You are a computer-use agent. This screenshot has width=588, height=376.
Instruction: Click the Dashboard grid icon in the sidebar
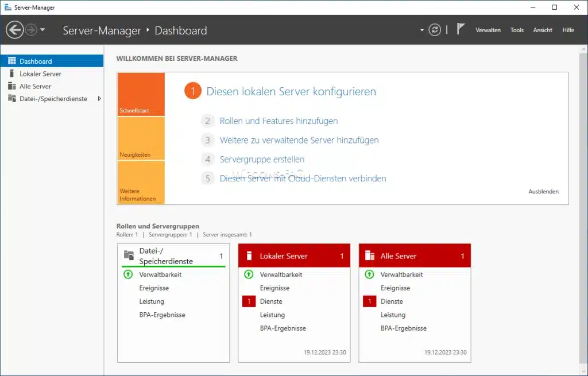click(x=13, y=61)
